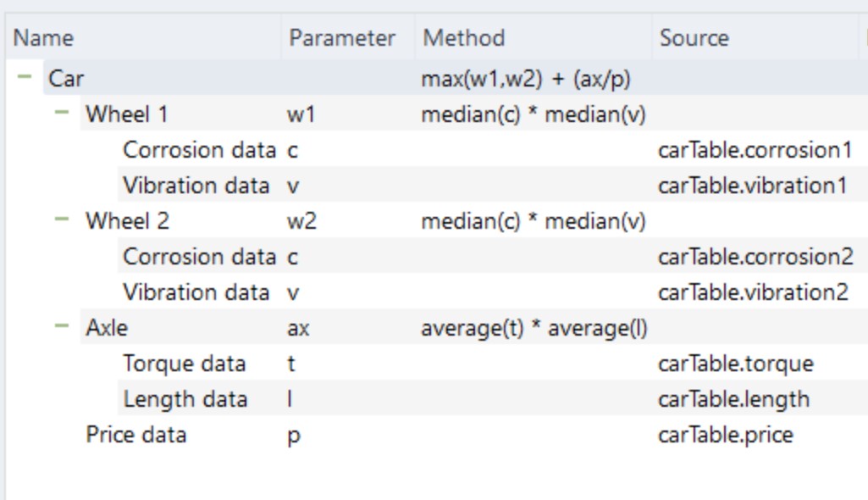Collapse the Car root node
The height and width of the screenshot is (500, 868).
(25, 78)
